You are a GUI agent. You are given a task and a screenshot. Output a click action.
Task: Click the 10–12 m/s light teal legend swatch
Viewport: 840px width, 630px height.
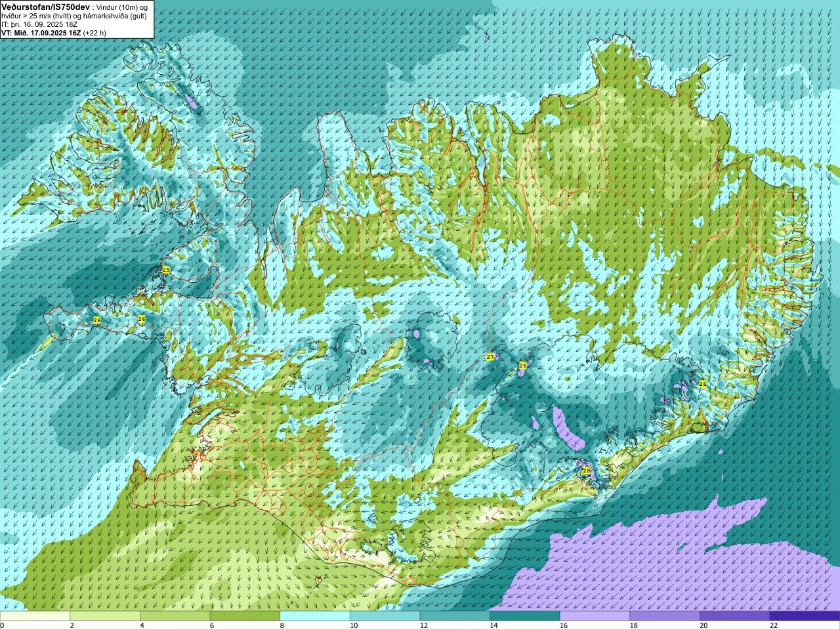click(385, 616)
